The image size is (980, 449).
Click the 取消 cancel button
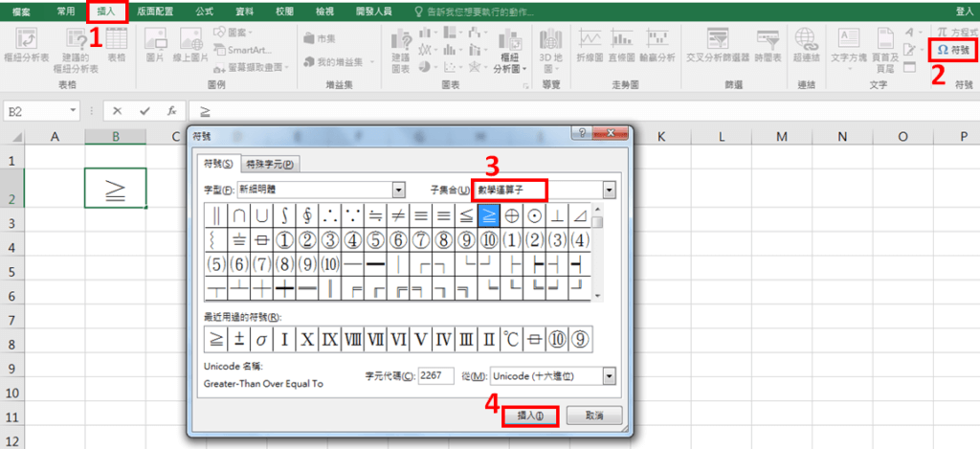(594, 415)
